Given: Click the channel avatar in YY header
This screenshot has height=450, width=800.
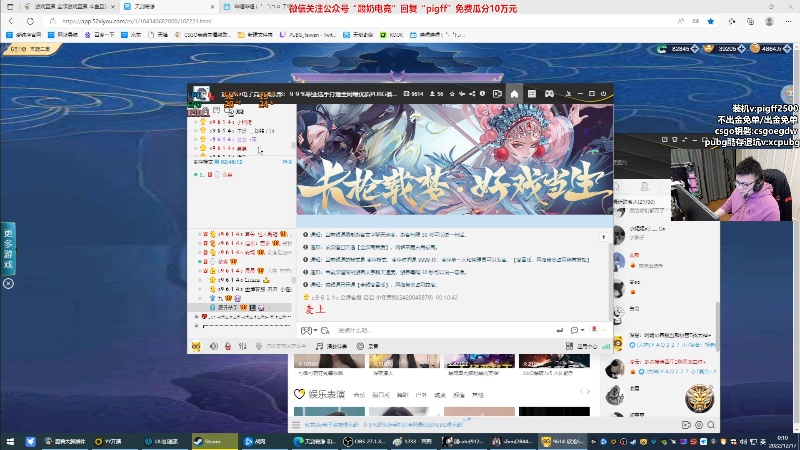Looking at the screenshot, I should pos(201,94).
